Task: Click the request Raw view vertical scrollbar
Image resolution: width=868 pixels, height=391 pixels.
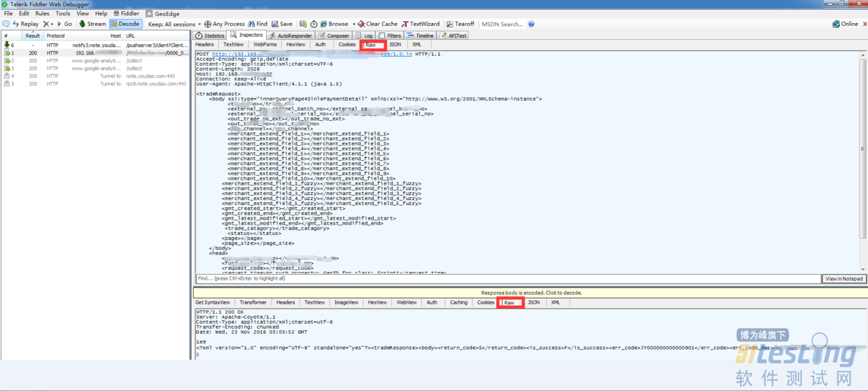Action: pos(863,162)
